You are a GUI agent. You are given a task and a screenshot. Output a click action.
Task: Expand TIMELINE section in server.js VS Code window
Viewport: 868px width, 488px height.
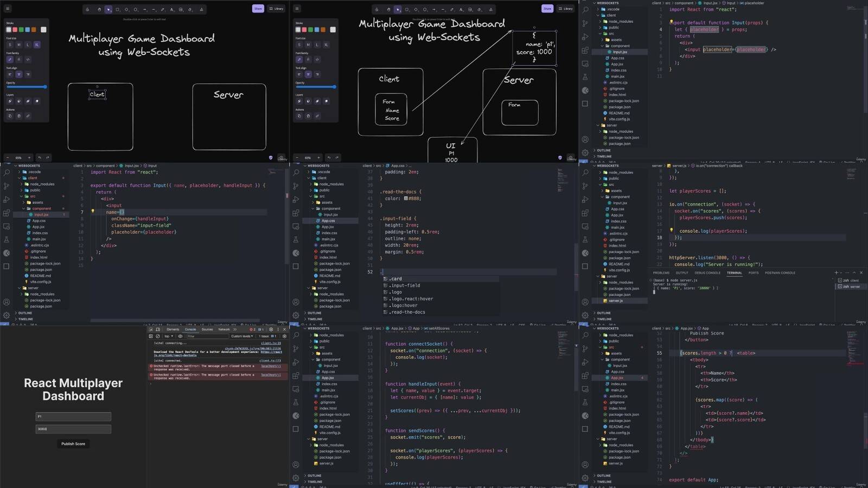[604, 319]
